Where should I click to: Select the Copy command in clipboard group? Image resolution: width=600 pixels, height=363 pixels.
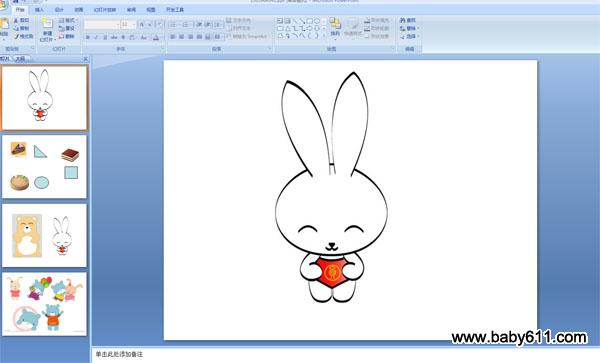[x=21, y=28]
